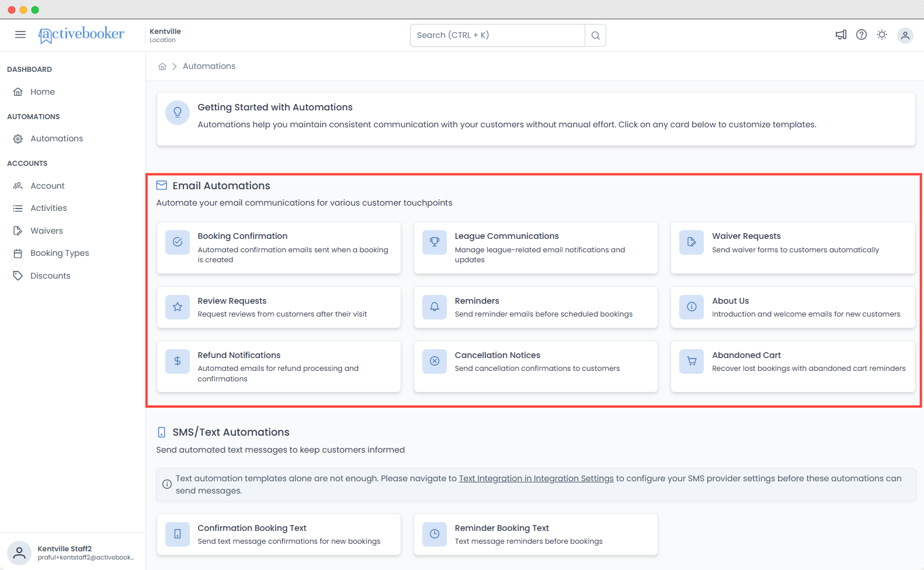The image size is (924, 570).
Task: Open the help question mark icon
Action: [862, 35]
